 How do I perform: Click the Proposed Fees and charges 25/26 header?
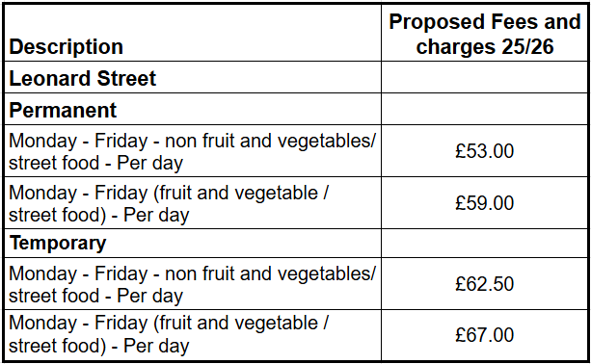pyautogui.click(x=484, y=33)
